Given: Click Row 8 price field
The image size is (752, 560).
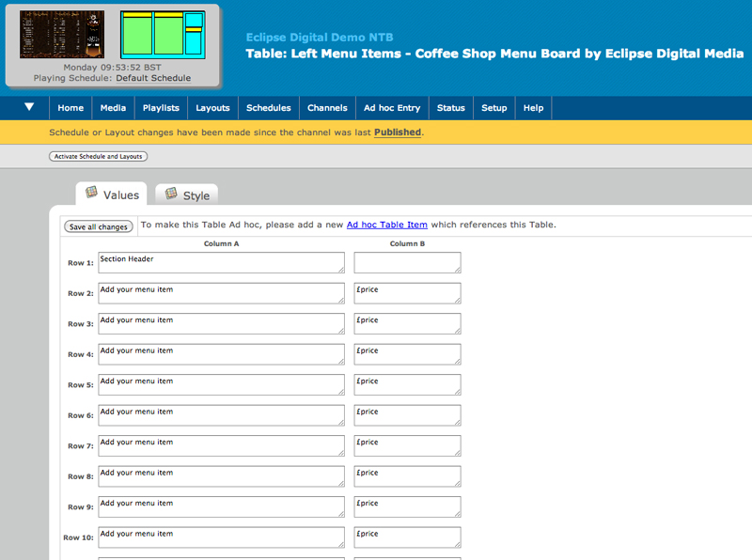Looking at the screenshot, I should coord(408,476).
